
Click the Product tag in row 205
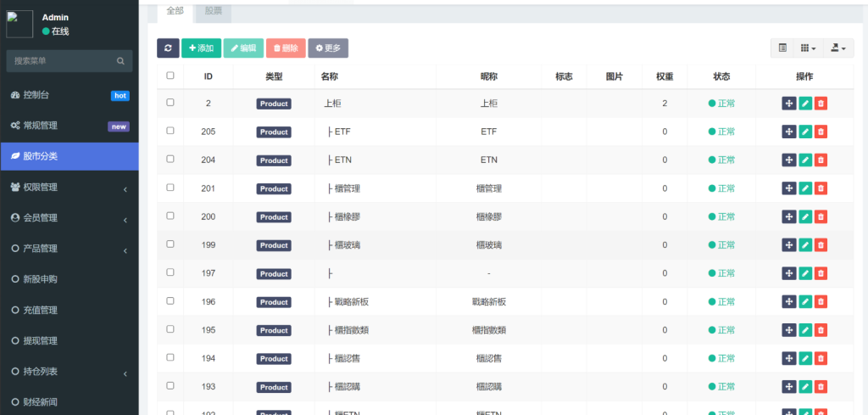[x=274, y=132]
